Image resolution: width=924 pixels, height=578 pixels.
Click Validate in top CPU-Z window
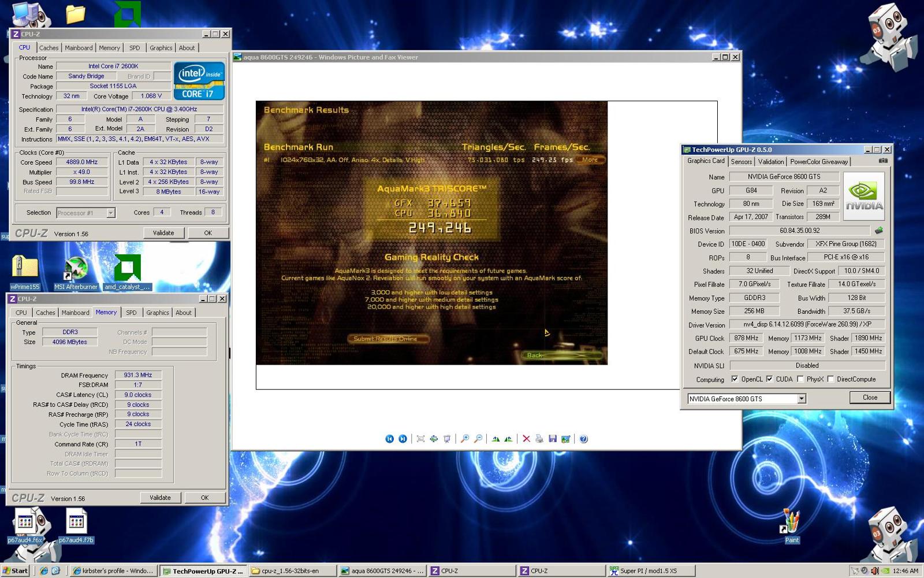point(163,233)
